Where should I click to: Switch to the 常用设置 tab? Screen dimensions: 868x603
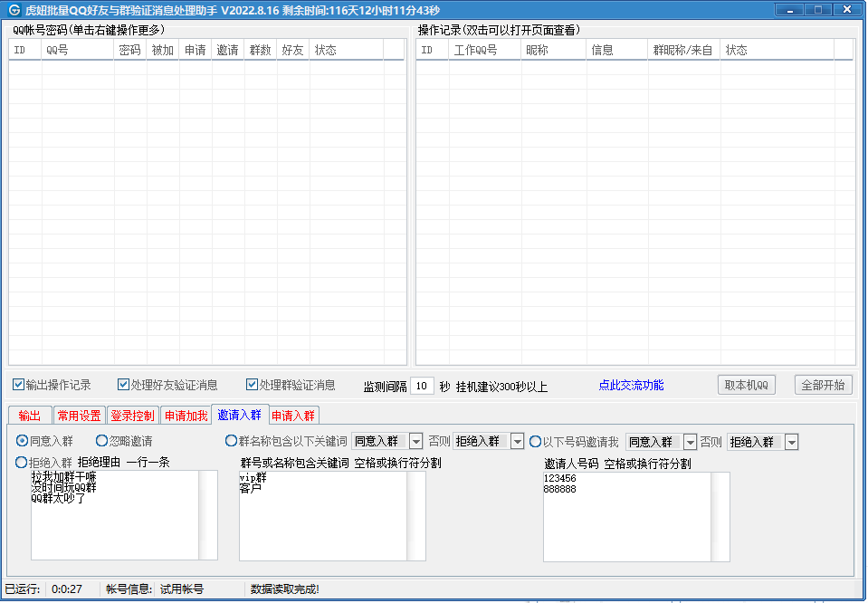point(79,416)
